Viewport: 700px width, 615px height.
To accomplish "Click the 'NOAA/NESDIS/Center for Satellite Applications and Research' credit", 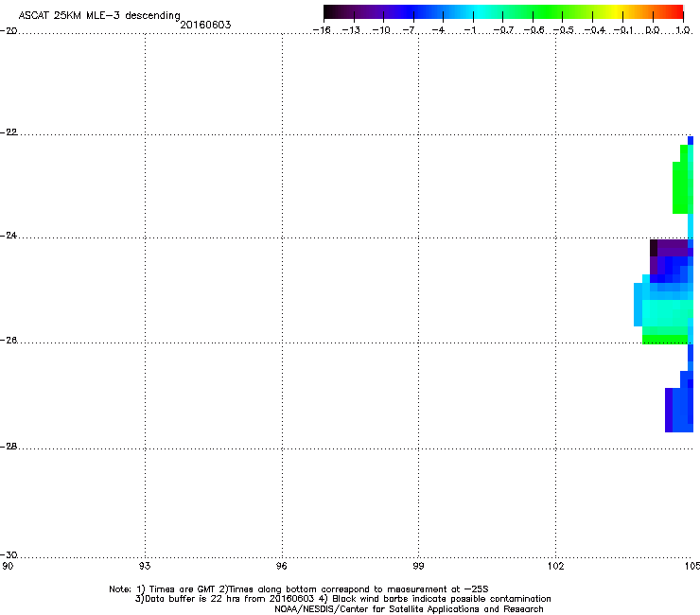I will (x=409, y=608).
